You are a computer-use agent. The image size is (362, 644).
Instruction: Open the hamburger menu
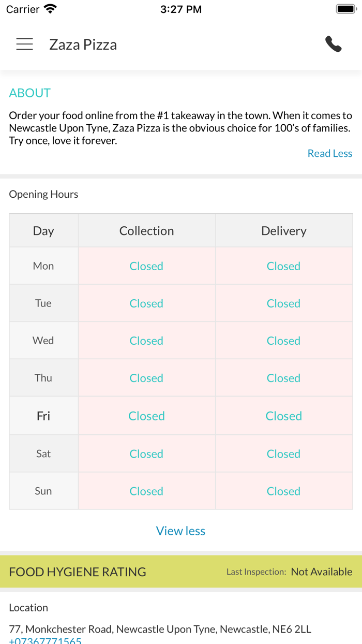(24, 45)
